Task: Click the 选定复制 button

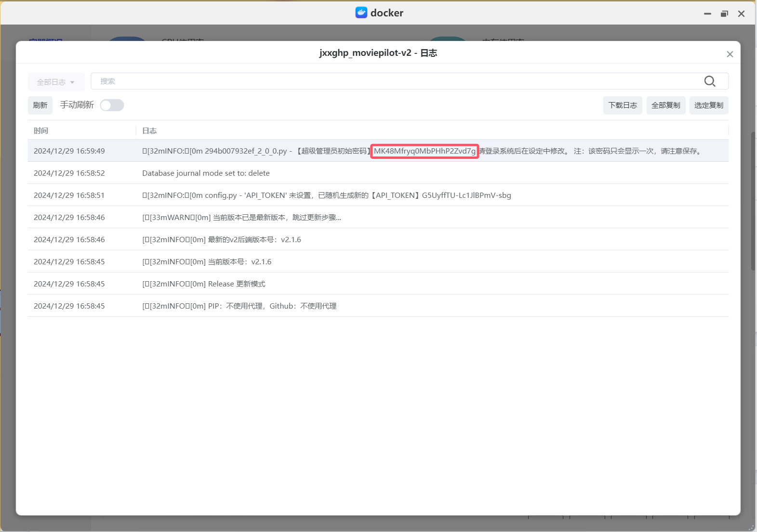Action: click(x=709, y=105)
